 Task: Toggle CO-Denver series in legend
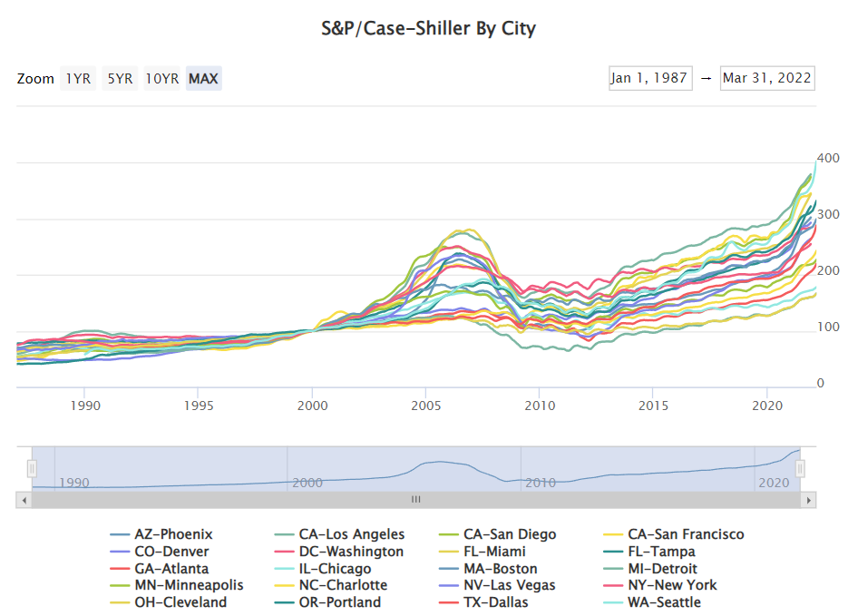(x=160, y=552)
